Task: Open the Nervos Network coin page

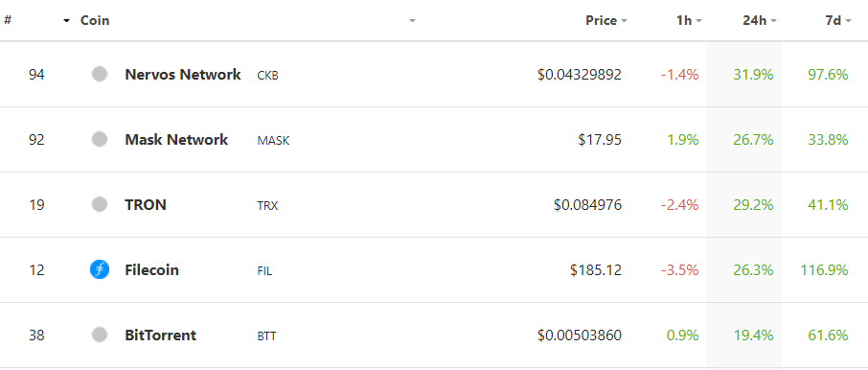Action: 183,74
